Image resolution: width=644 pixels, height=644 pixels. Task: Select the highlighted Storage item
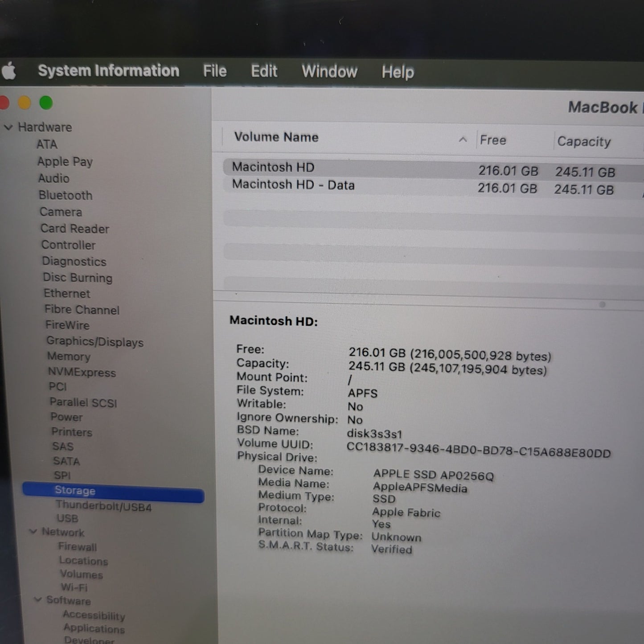pyautogui.click(x=113, y=492)
